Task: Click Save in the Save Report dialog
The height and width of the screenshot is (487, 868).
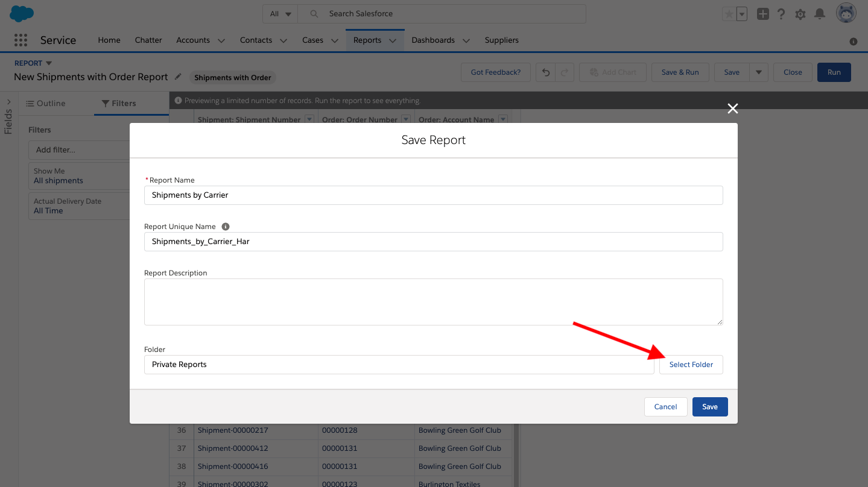Action: [x=710, y=407]
